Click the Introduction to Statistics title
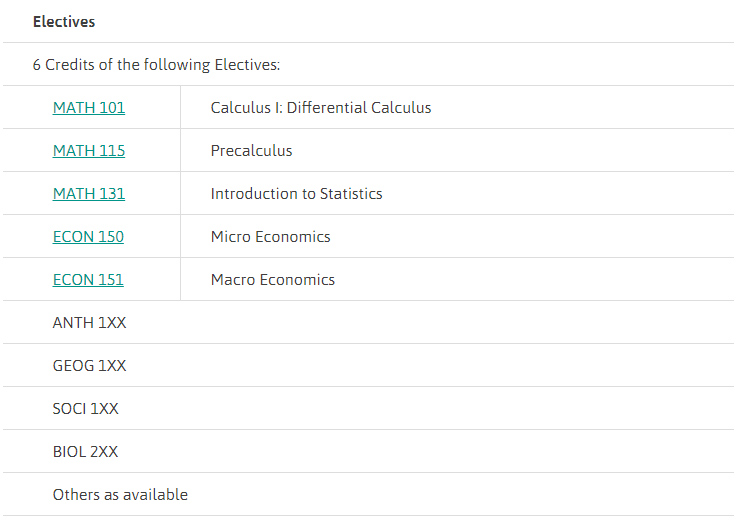The width and height of the screenshot is (734, 519). (296, 194)
